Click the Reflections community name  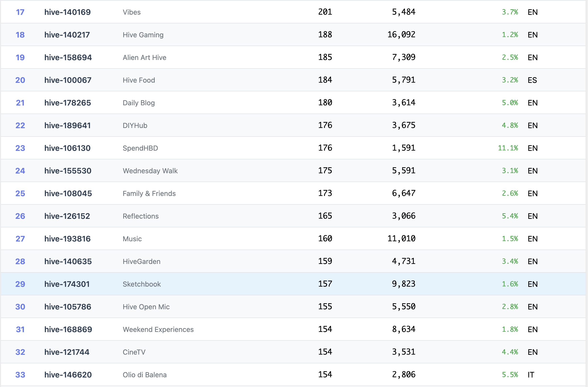(140, 216)
